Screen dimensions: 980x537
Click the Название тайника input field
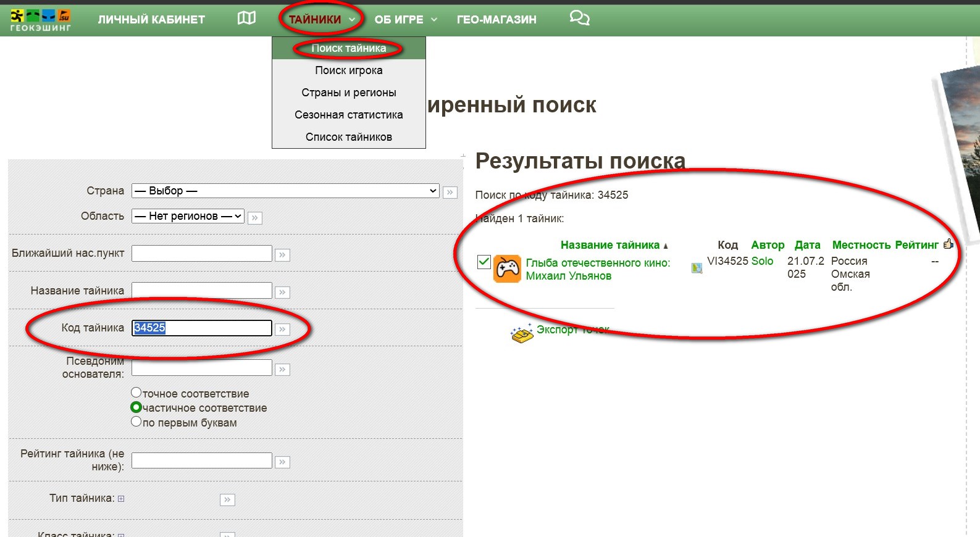201,291
